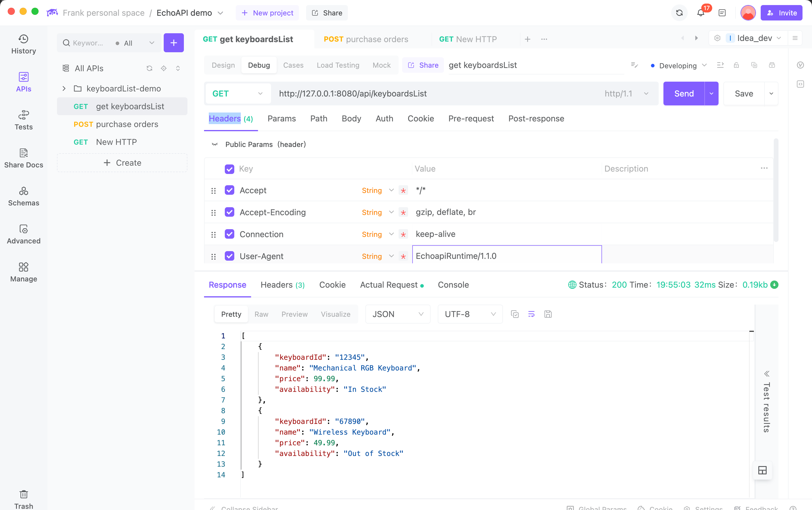Toggle required star for Accept-Encoding header
Viewport: 812px width, 510px height.
(x=403, y=213)
